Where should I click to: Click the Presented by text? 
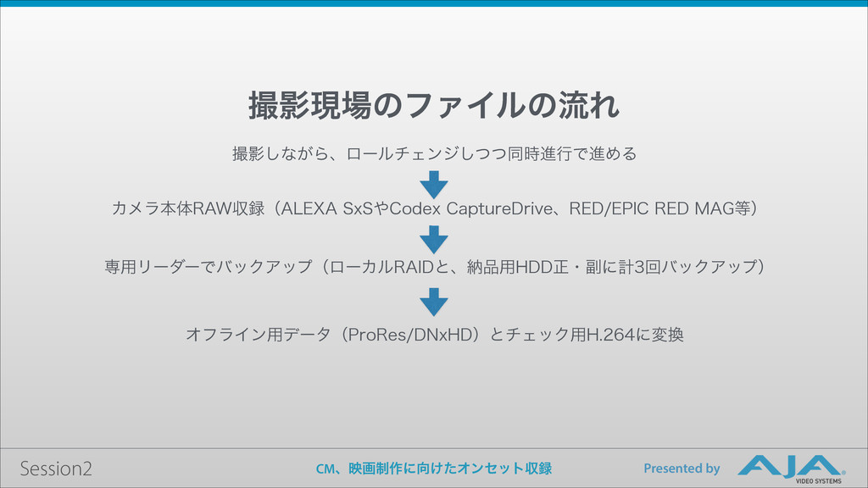coord(682,469)
